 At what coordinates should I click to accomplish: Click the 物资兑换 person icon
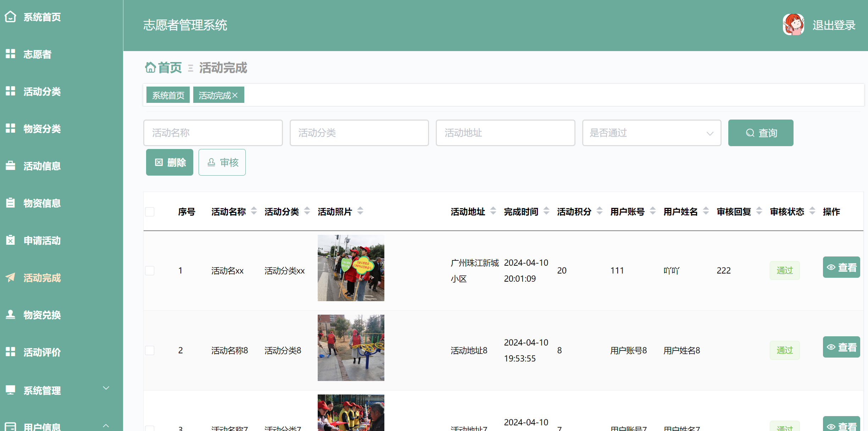click(11, 315)
